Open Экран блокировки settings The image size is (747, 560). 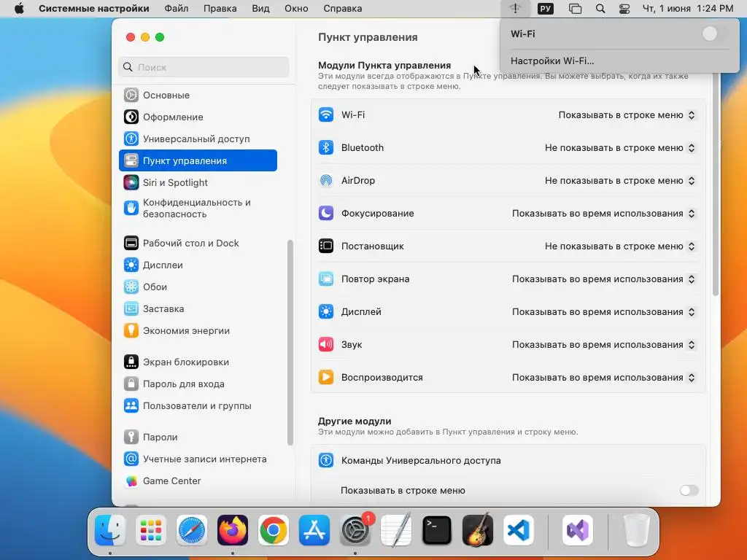tap(198, 362)
